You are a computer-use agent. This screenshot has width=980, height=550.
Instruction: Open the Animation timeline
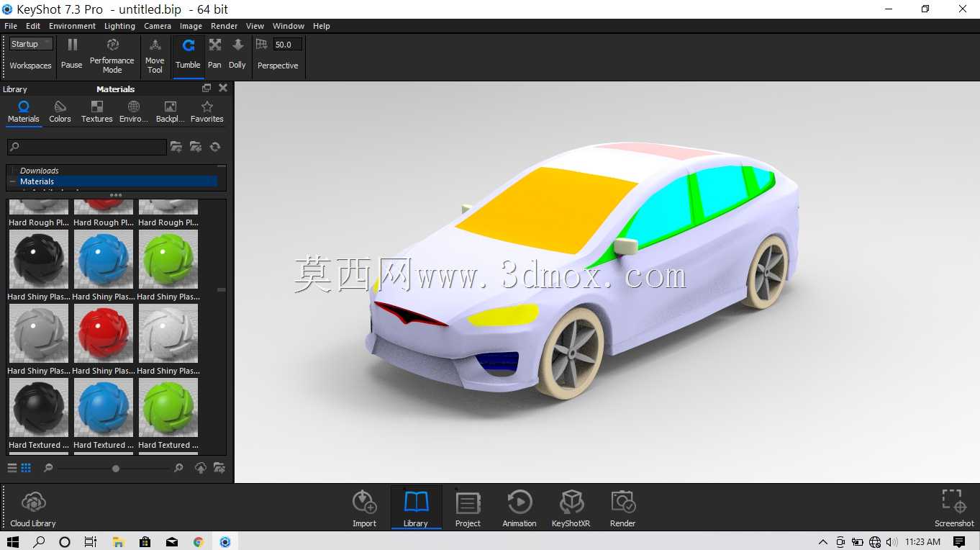pos(520,508)
